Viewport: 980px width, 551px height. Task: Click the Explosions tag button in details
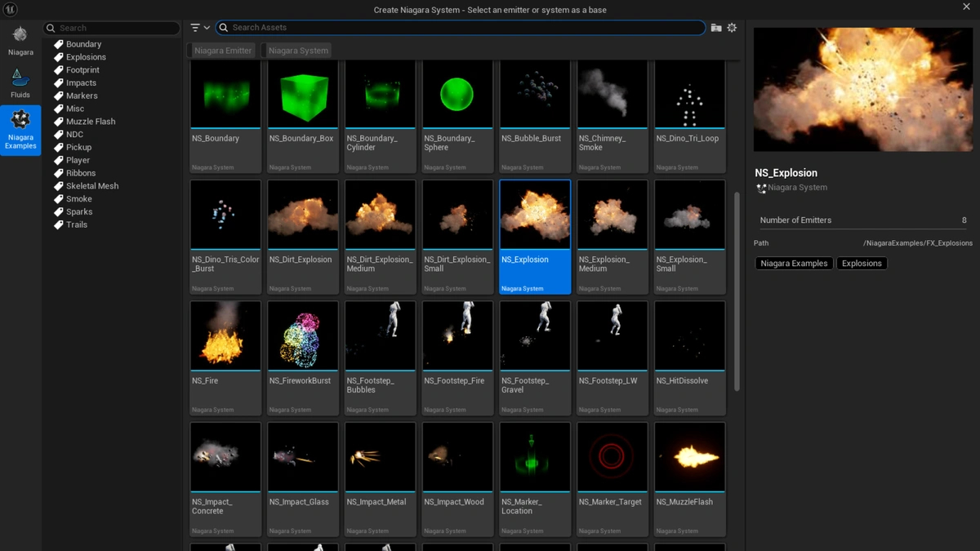[x=862, y=264]
